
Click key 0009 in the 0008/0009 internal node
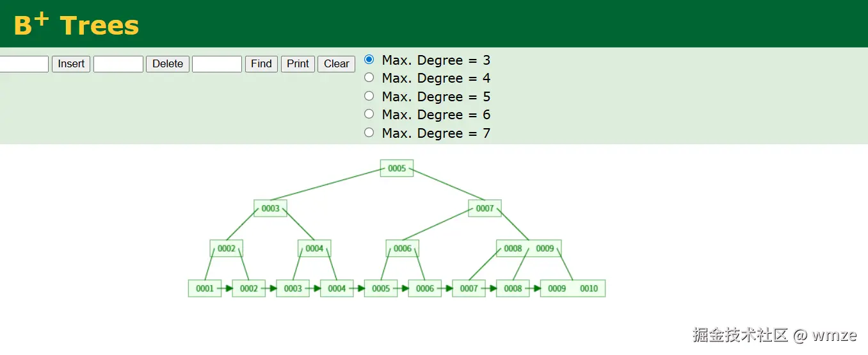pyautogui.click(x=545, y=249)
